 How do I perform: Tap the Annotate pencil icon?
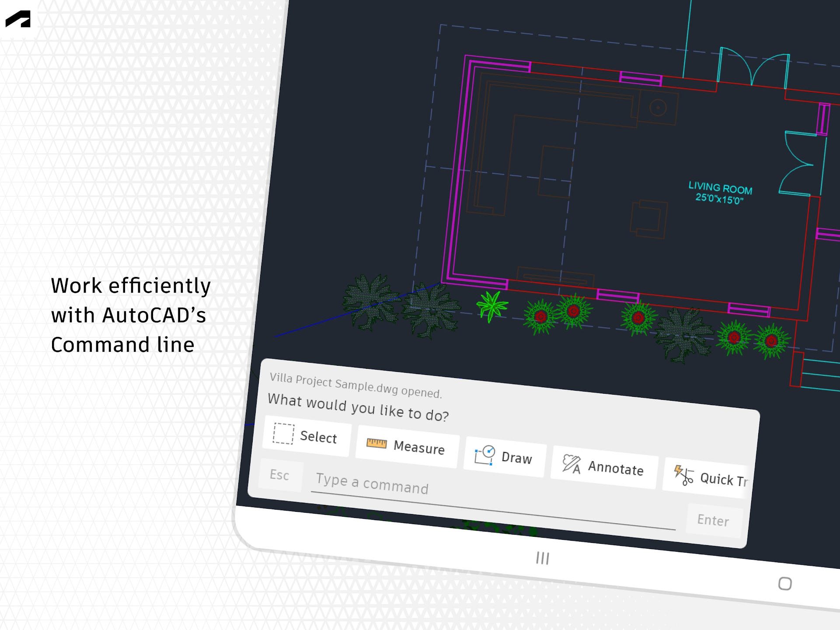(x=571, y=464)
